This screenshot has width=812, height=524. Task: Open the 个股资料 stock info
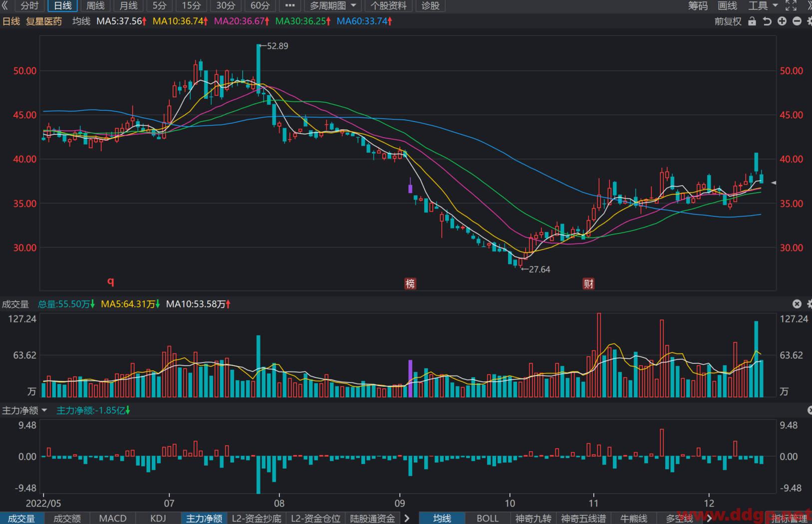pos(389,5)
